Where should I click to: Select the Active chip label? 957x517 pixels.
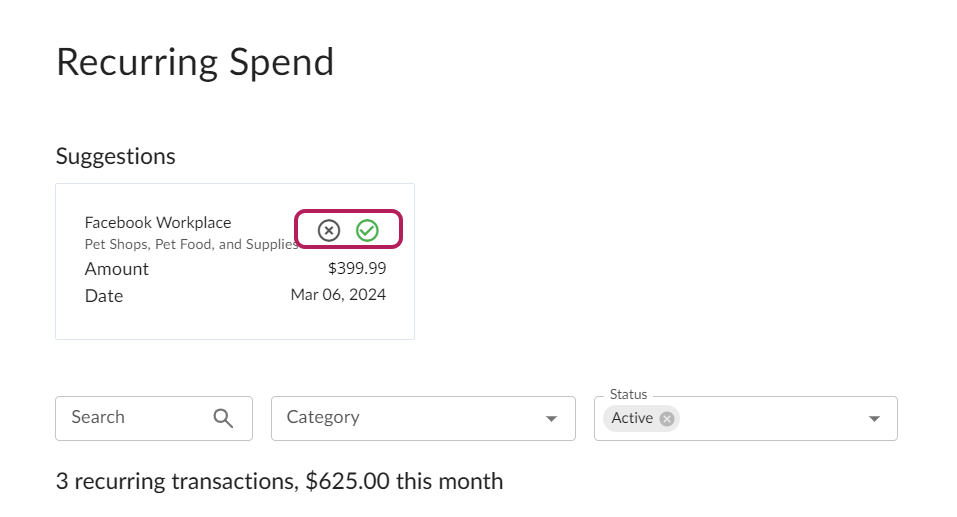click(x=632, y=418)
